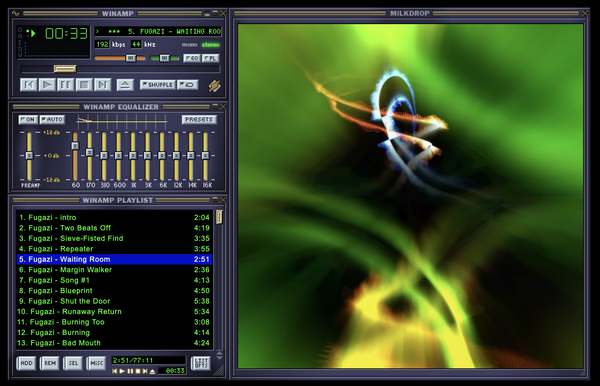Click the 1K equalizer band slider

click(x=133, y=155)
